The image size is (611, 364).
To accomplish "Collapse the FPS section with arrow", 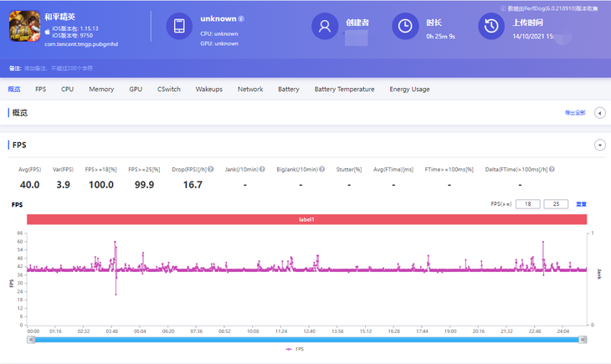I will point(599,145).
